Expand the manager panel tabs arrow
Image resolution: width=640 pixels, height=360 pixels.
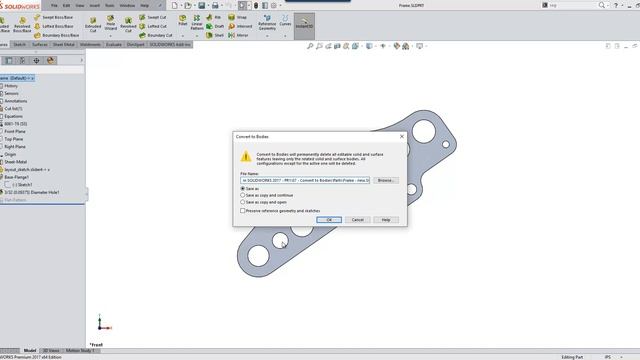(81, 60)
